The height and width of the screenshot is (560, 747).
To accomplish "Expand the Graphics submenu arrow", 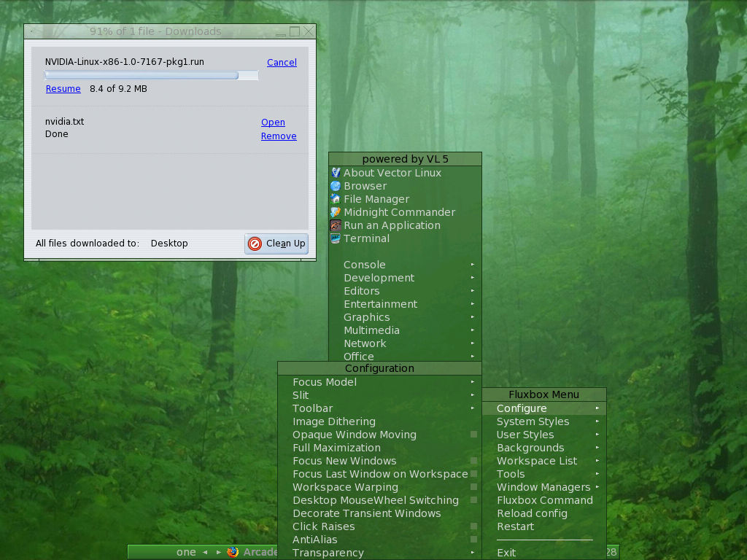I will (x=473, y=316).
